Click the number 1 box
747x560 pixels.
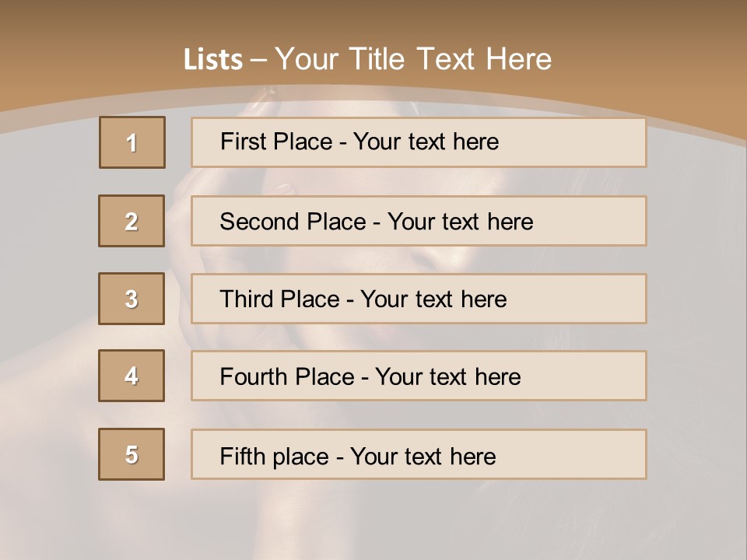pos(132,142)
